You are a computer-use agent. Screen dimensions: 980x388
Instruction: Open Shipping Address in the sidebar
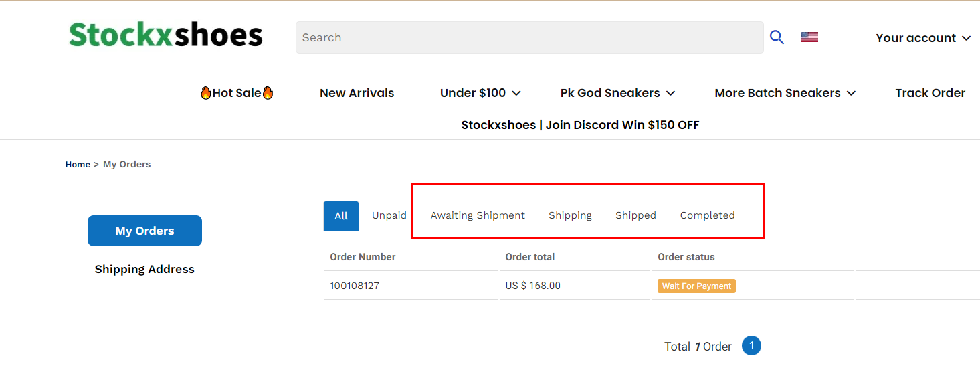point(144,269)
